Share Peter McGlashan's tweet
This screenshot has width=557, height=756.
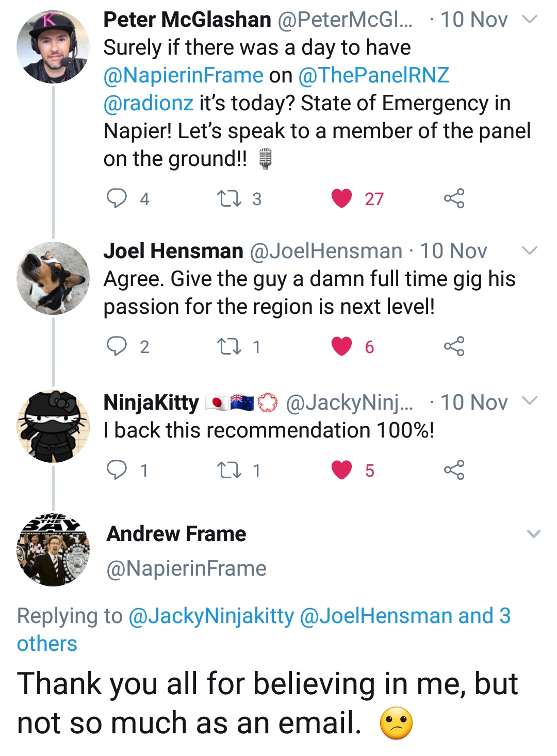454,198
